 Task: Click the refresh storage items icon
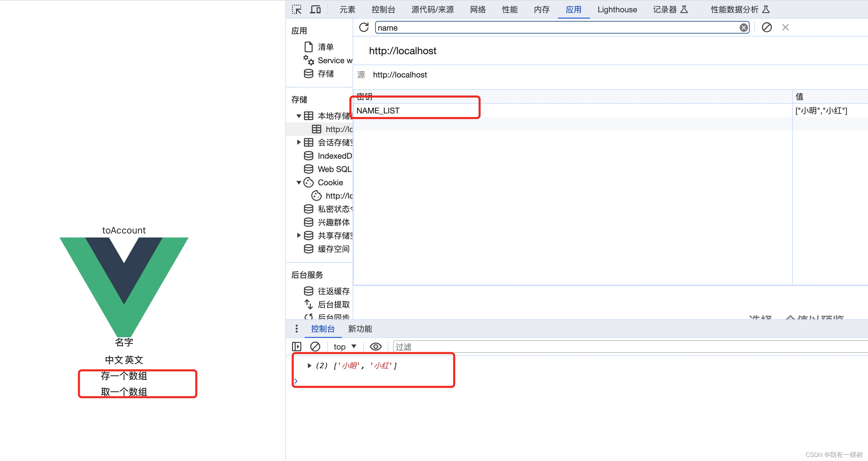tap(363, 27)
